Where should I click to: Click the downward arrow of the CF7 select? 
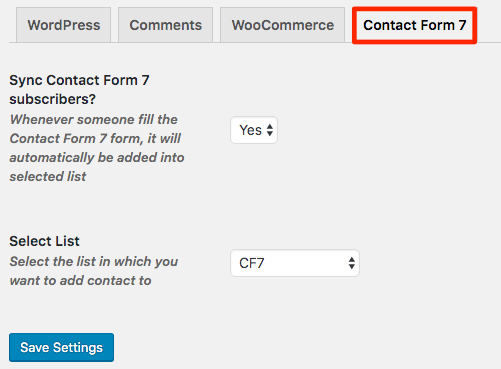[x=351, y=266]
